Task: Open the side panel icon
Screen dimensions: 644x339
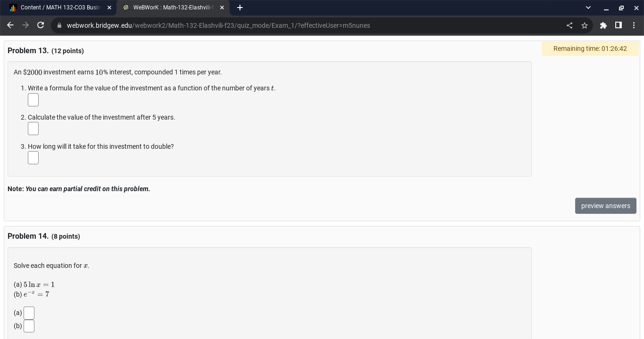Action: pos(619,25)
